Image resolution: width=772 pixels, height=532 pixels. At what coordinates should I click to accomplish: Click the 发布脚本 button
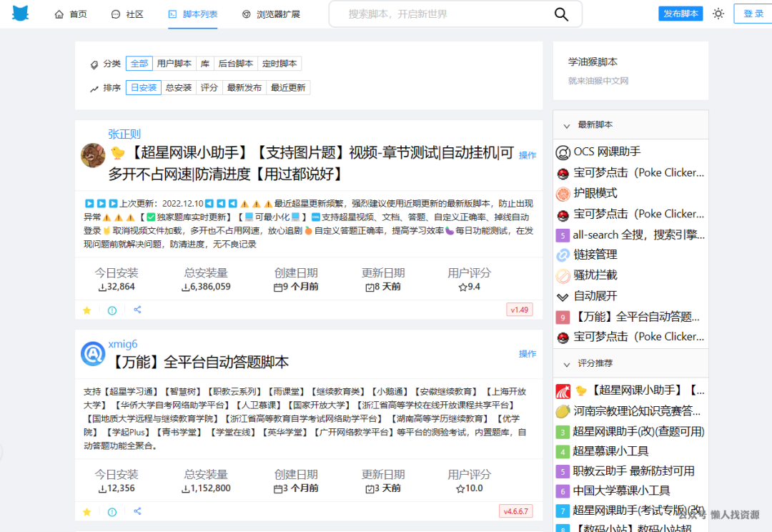pos(681,14)
